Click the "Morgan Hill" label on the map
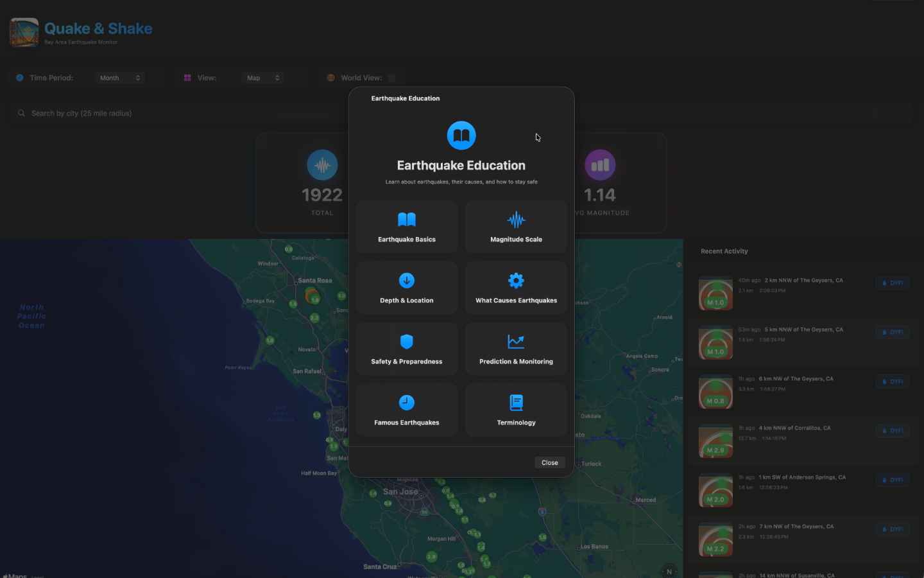This screenshot has height=578, width=924. 441,539
